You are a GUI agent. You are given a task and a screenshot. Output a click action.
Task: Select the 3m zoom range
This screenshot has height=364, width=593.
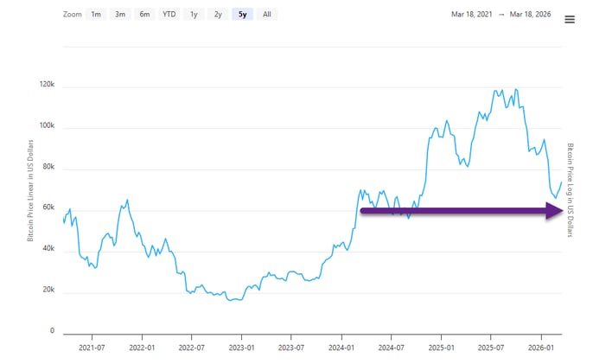120,15
